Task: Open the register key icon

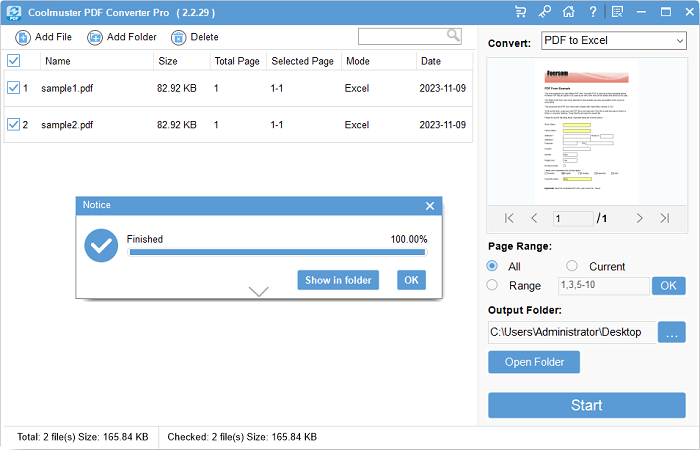Action: pos(544,12)
